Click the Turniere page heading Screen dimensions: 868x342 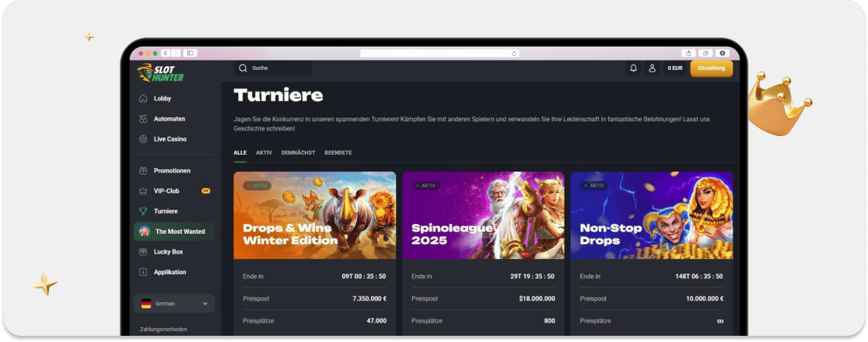278,95
